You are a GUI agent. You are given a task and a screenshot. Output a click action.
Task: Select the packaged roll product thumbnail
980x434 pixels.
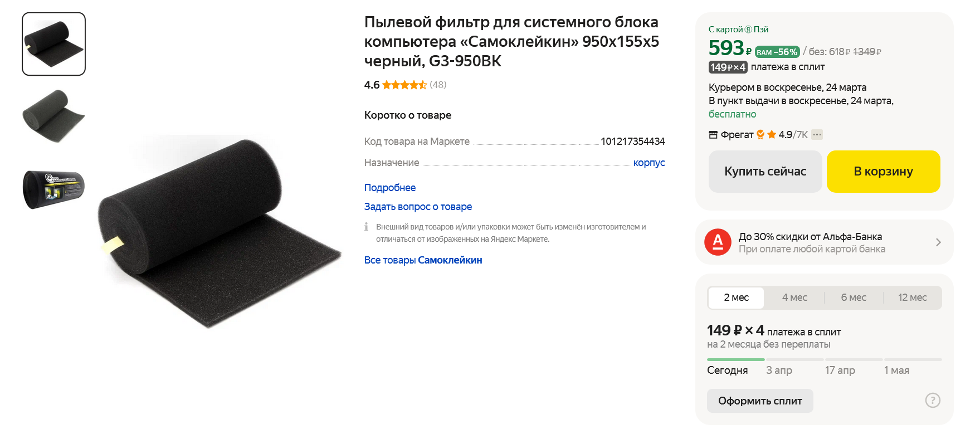click(x=53, y=189)
